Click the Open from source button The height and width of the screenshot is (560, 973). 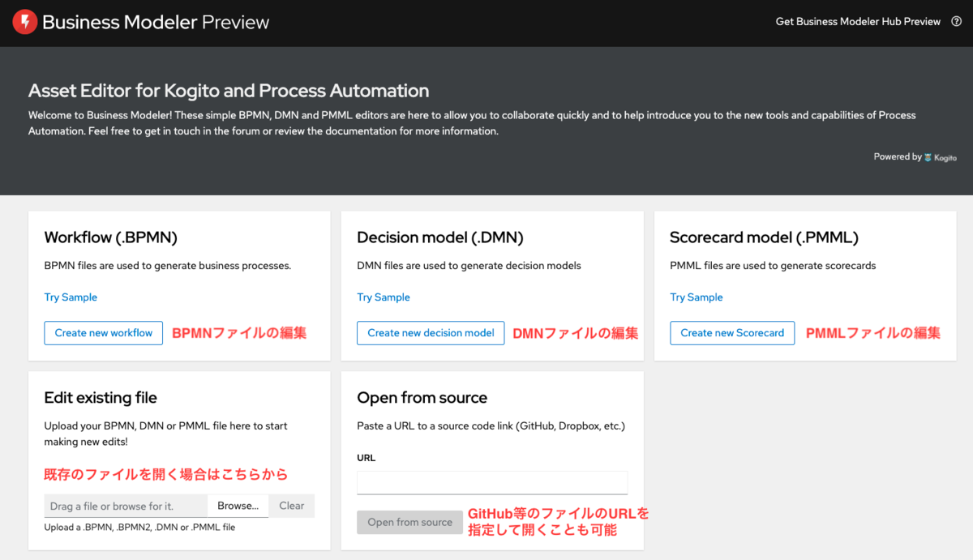(x=410, y=523)
